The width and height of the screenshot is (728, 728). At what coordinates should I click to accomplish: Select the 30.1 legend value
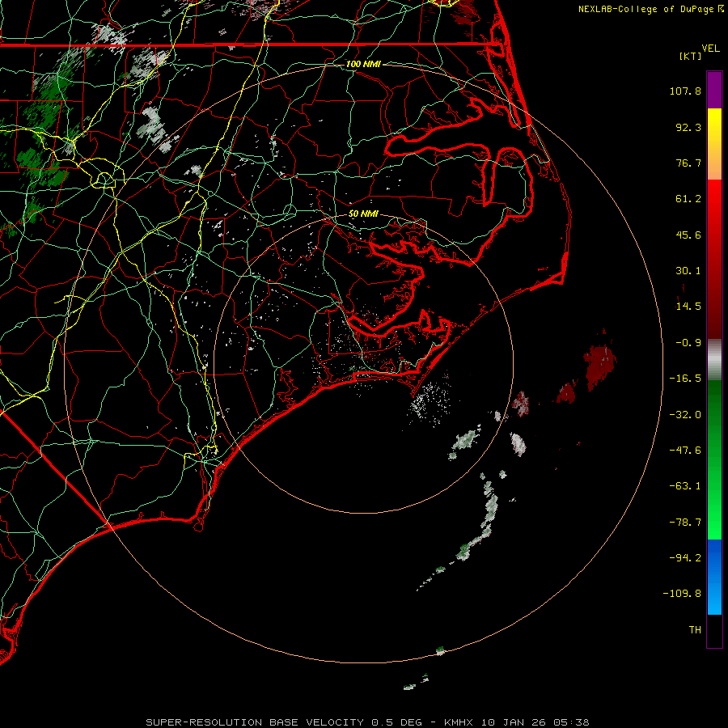coord(688,271)
